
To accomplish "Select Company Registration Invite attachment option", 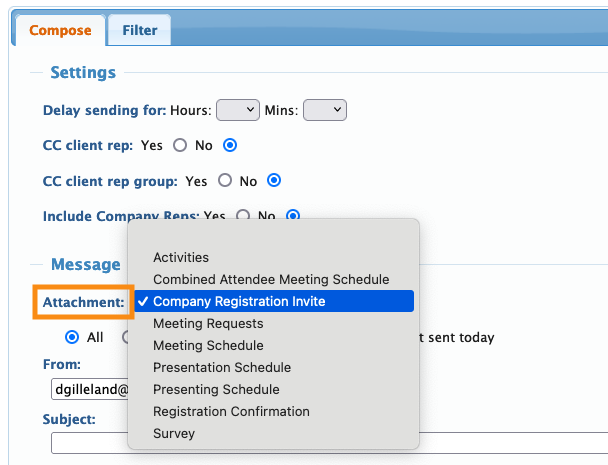I will pos(239,302).
